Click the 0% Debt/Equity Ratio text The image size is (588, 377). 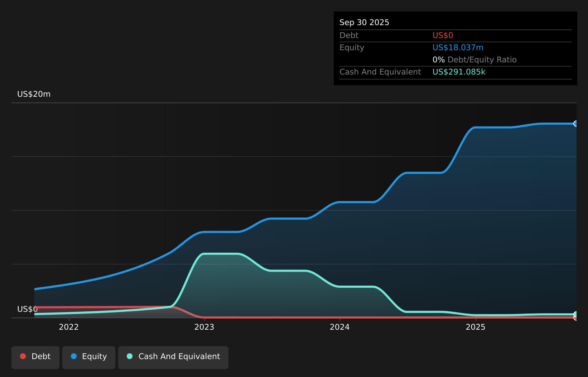click(474, 60)
